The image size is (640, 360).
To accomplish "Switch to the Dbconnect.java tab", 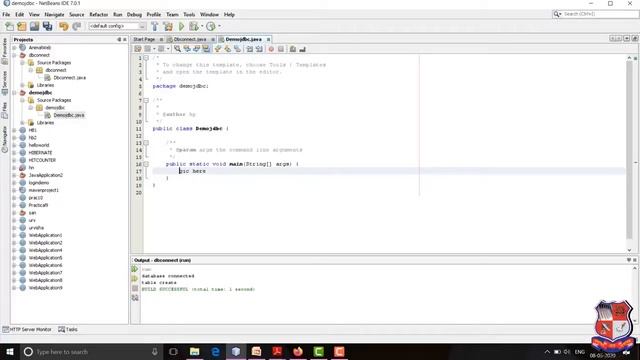I will pyautogui.click(x=190, y=39).
